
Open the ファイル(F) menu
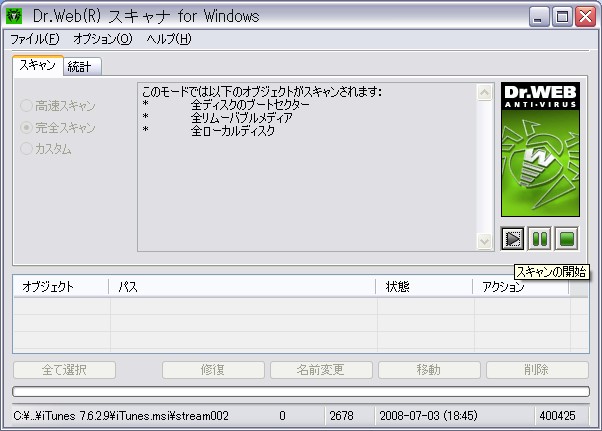tap(35, 39)
